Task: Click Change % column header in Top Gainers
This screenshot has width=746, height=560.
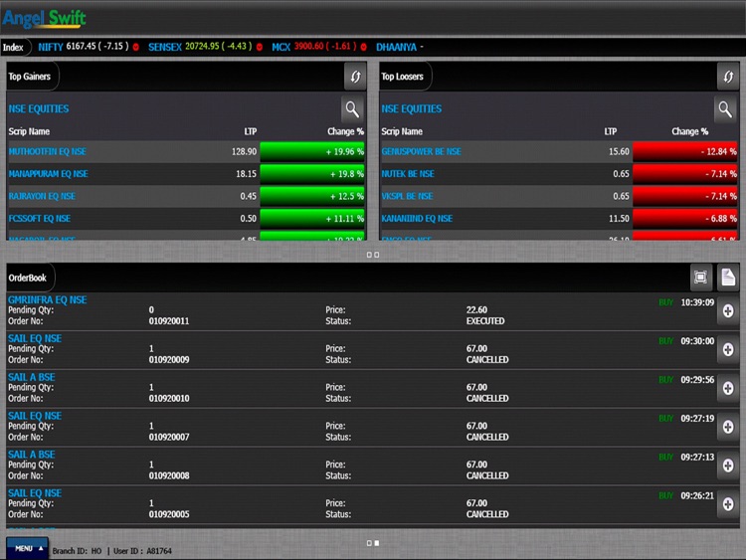Action: [345, 131]
